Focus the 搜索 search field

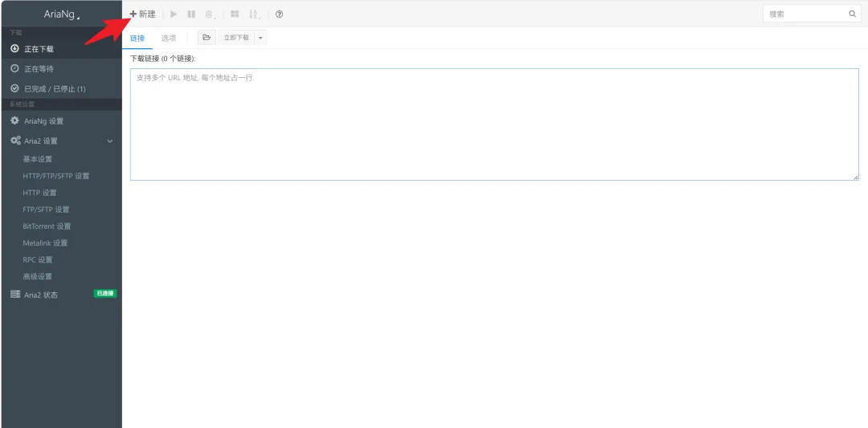coord(811,14)
